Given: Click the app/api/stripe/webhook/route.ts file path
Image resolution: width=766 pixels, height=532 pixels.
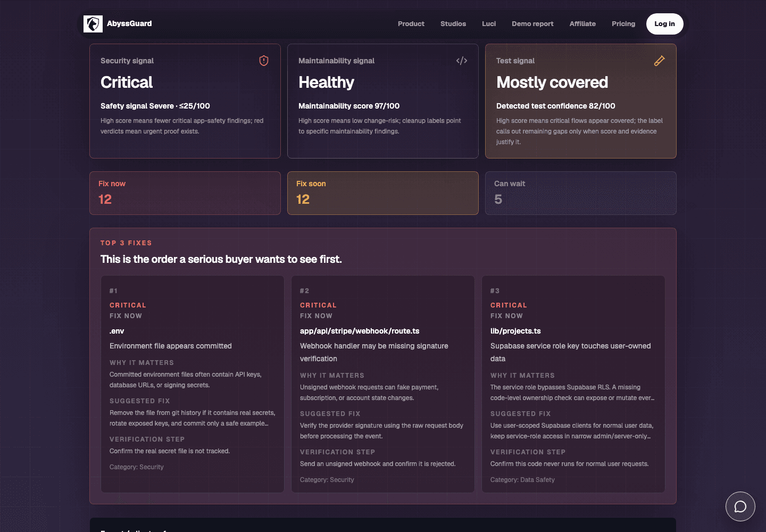Looking at the screenshot, I should click(x=360, y=331).
